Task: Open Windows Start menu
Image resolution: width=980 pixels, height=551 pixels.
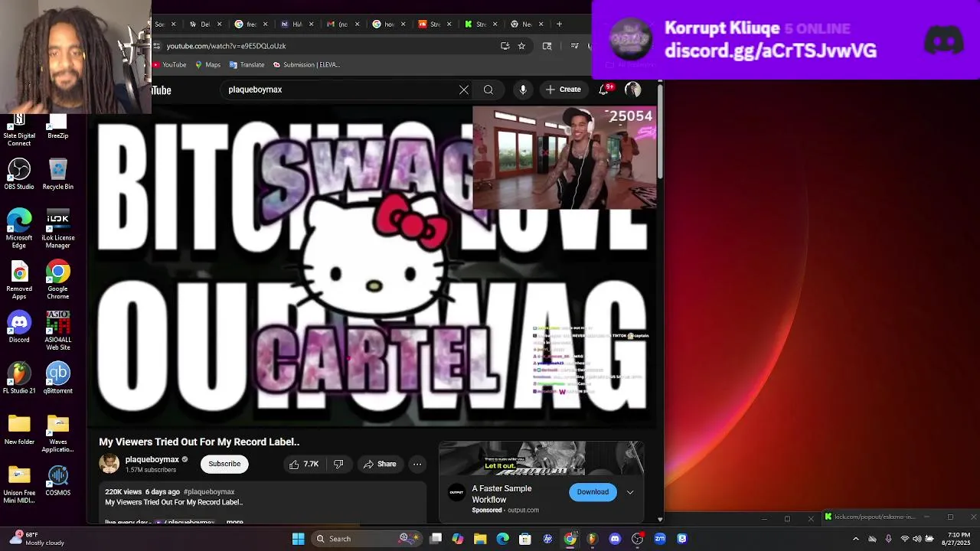Action: point(298,539)
